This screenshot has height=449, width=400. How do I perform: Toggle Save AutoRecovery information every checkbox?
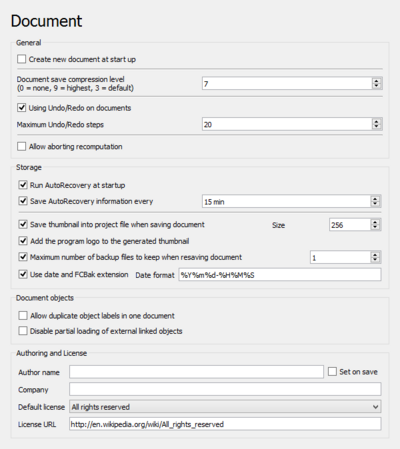pyautogui.click(x=23, y=201)
